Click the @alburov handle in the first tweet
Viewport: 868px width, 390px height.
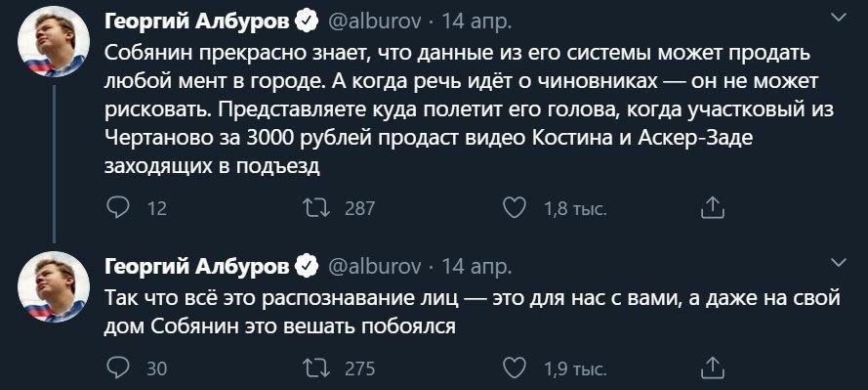(375, 22)
